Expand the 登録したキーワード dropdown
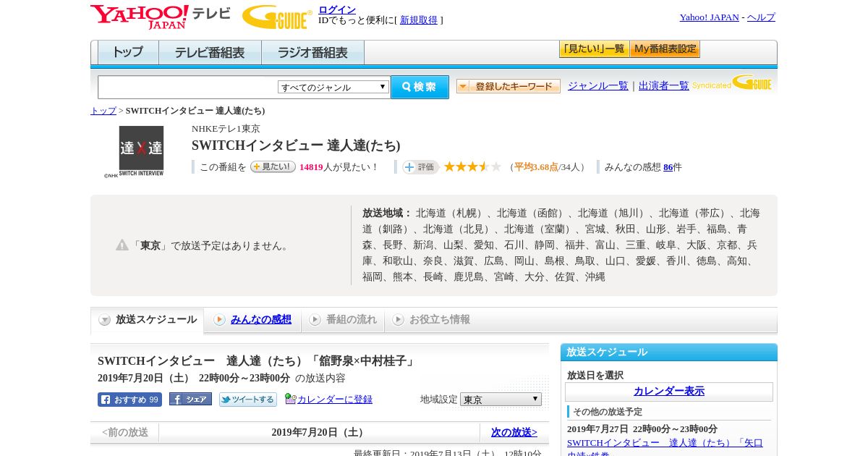 pos(509,86)
